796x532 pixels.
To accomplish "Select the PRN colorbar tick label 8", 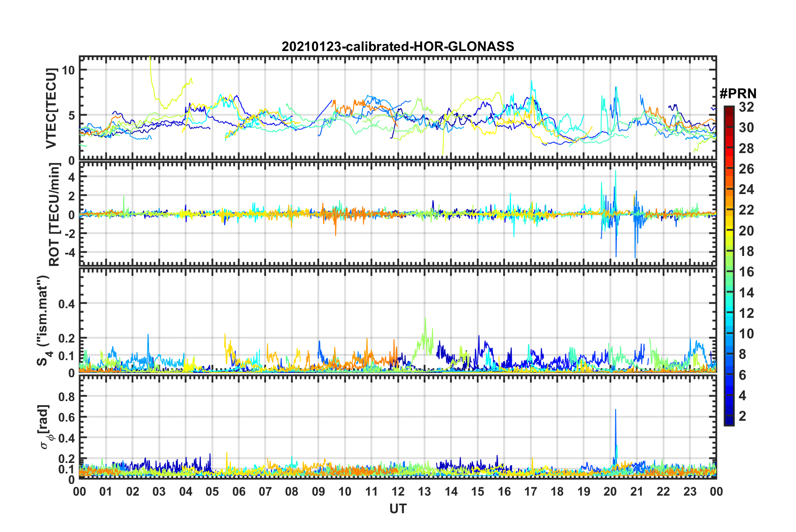I will (742, 354).
